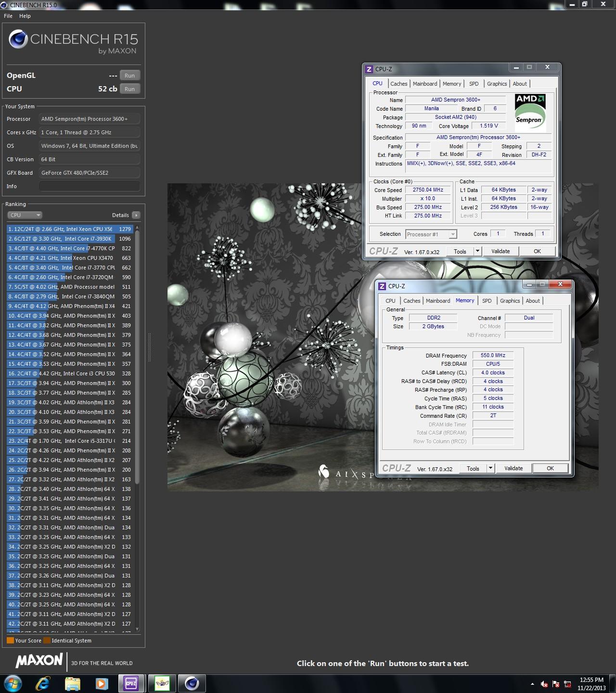
Task: Switch to CPU-Z taskbar icon
Action: (x=130, y=683)
